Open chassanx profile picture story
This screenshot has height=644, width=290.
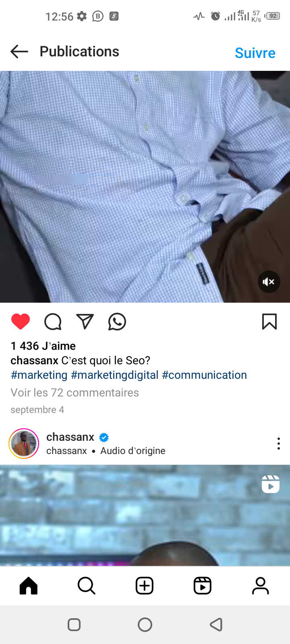pyautogui.click(x=24, y=444)
